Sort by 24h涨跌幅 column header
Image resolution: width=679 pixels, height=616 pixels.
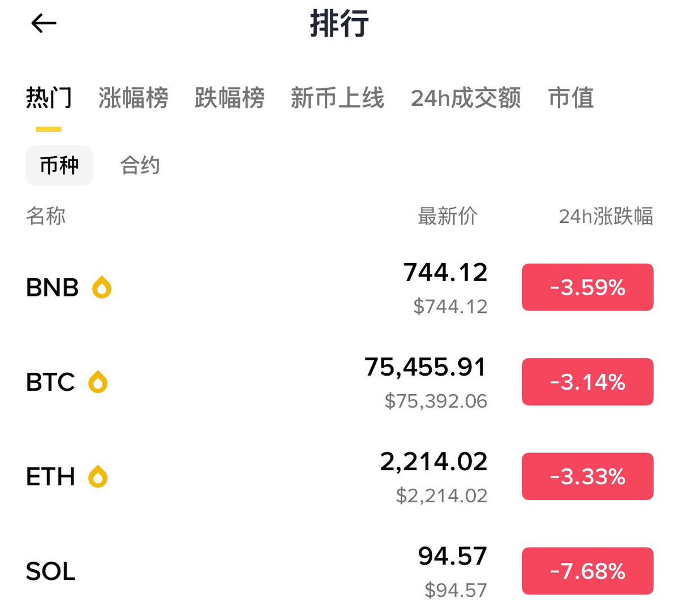pyautogui.click(x=605, y=216)
